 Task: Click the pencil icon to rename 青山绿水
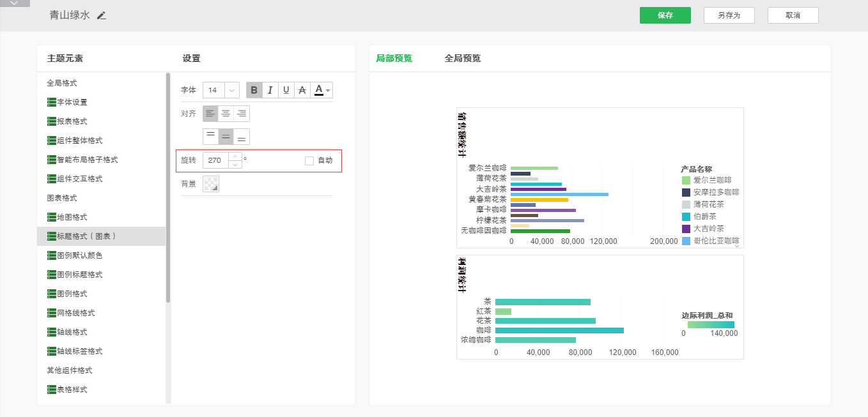point(102,15)
